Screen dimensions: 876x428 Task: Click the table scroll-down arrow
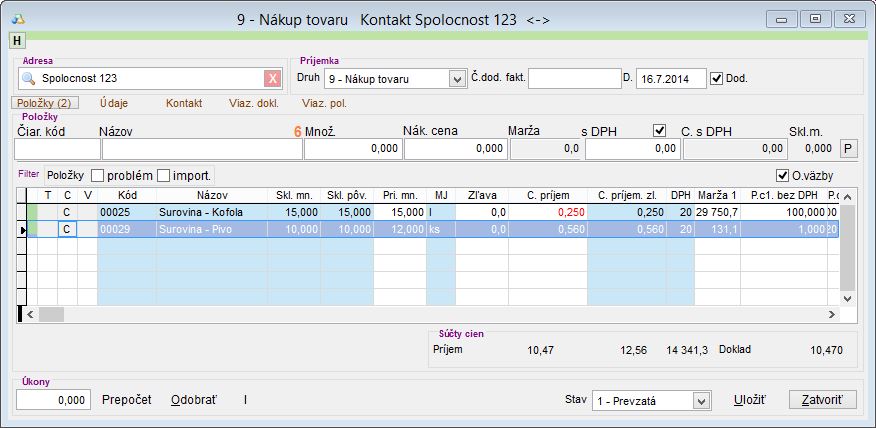(x=848, y=298)
